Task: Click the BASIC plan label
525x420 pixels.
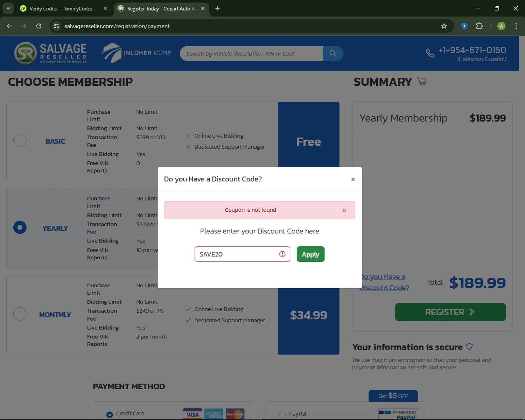Action: coord(55,141)
